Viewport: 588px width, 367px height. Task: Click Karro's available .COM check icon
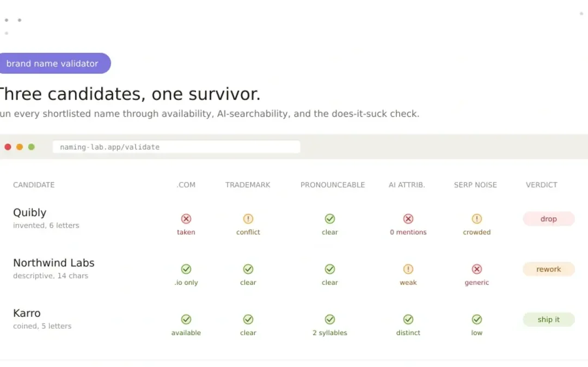(x=186, y=319)
